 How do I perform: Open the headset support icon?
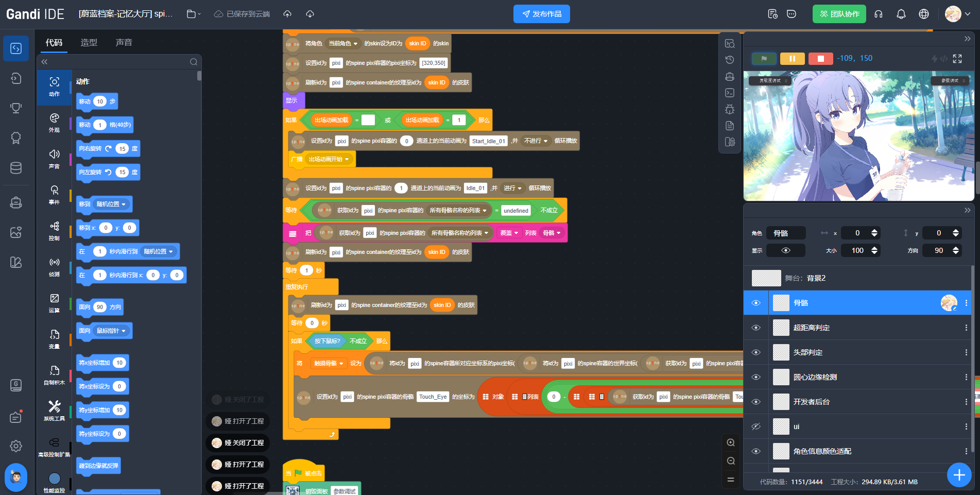[879, 14]
